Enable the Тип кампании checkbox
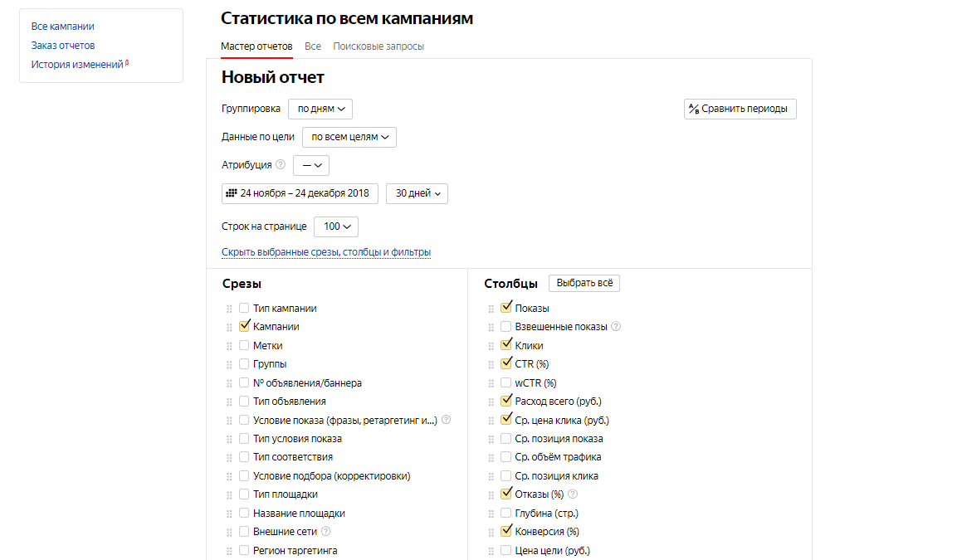This screenshot has height=560, width=962. (244, 308)
